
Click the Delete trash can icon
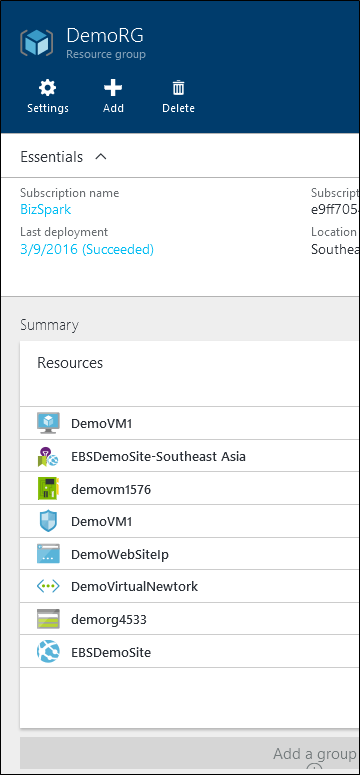pos(178,88)
